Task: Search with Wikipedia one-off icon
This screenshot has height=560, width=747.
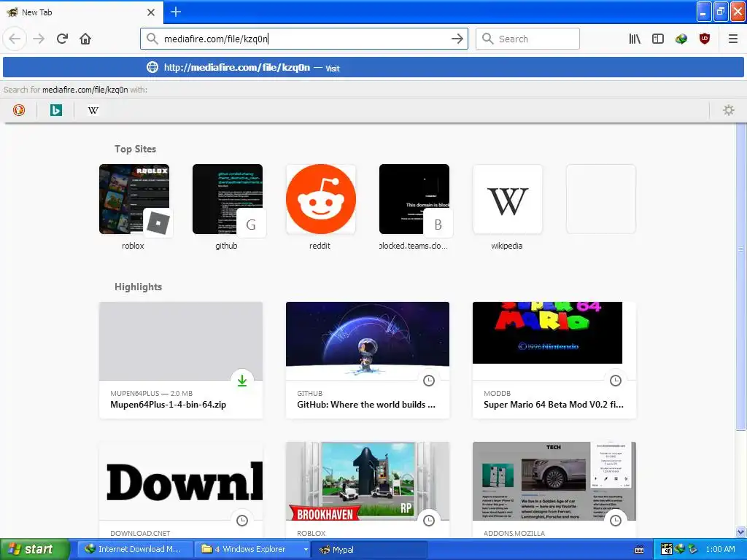Action: click(x=93, y=110)
